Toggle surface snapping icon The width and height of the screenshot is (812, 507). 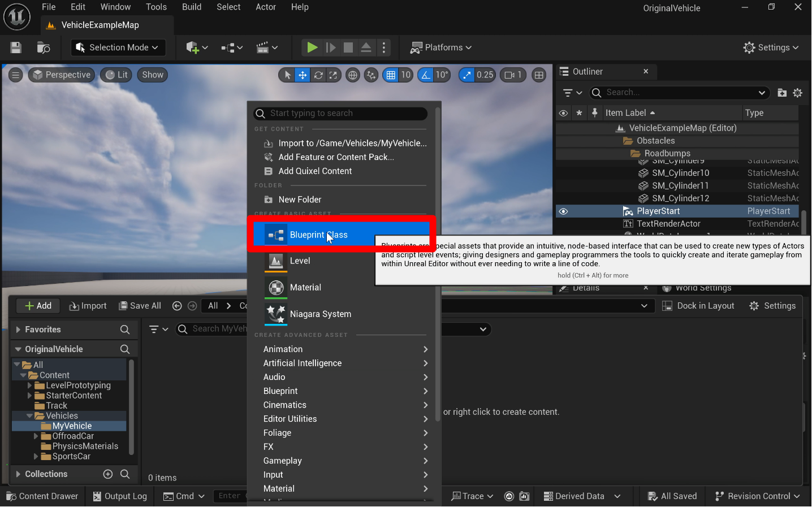371,75
